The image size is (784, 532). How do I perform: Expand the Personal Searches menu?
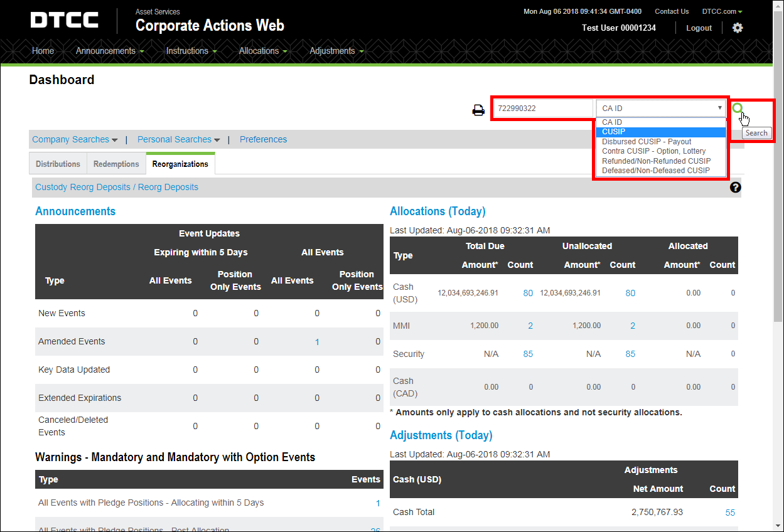click(178, 139)
